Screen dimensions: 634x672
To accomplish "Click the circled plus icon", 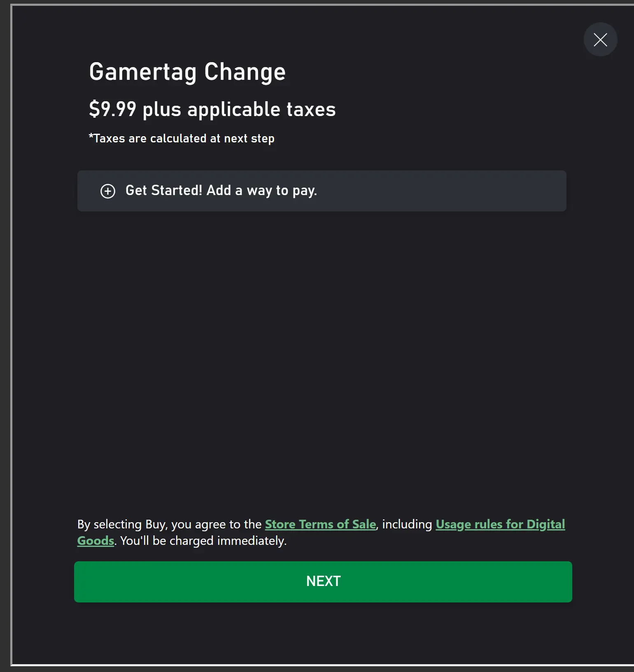I will click(108, 191).
